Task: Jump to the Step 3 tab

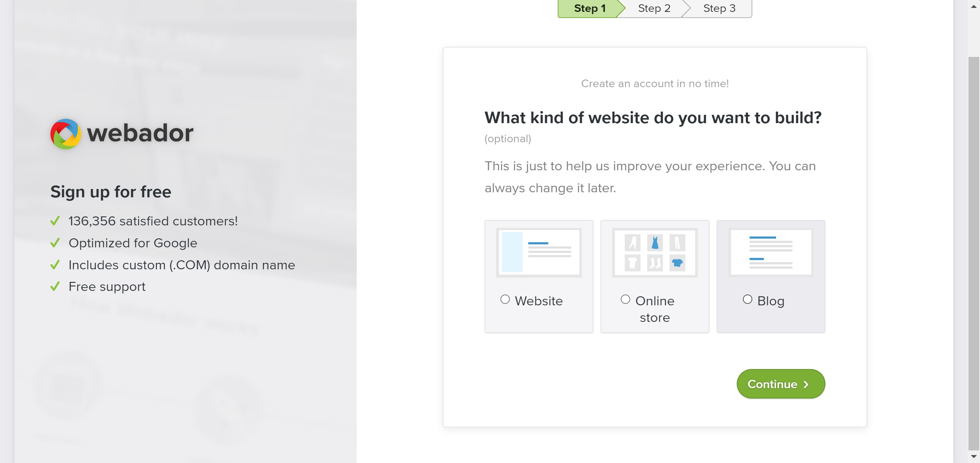Action: pos(719,8)
